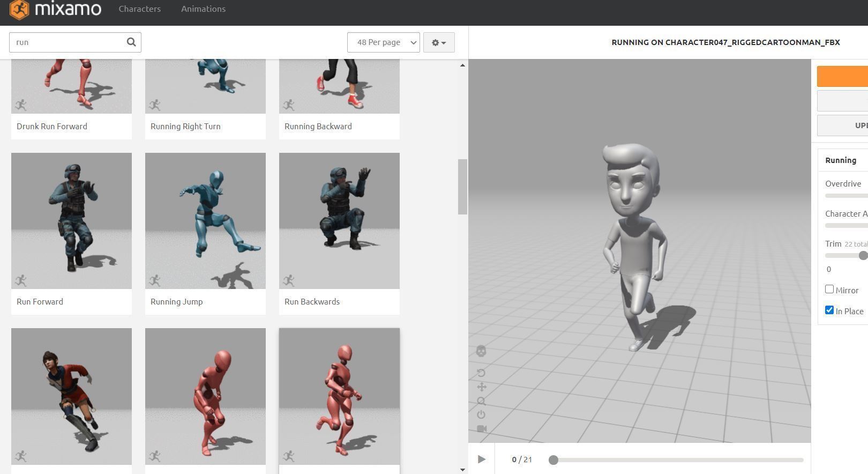Click the animation list scrollbar thumb
The height and width of the screenshot is (474, 868).
pyautogui.click(x=462, y=187)
